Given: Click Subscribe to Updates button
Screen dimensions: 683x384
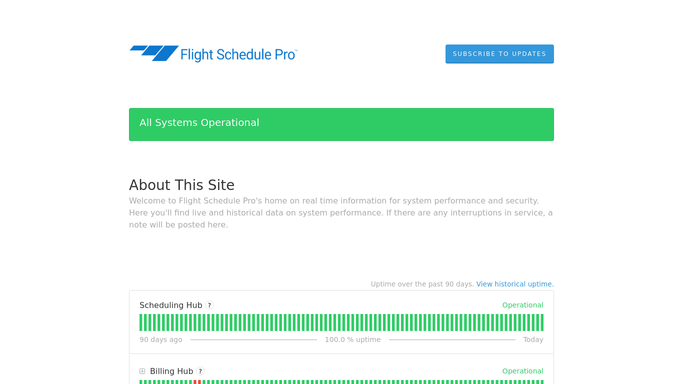Looking at the screenshot, I should [x=499, y=54].
